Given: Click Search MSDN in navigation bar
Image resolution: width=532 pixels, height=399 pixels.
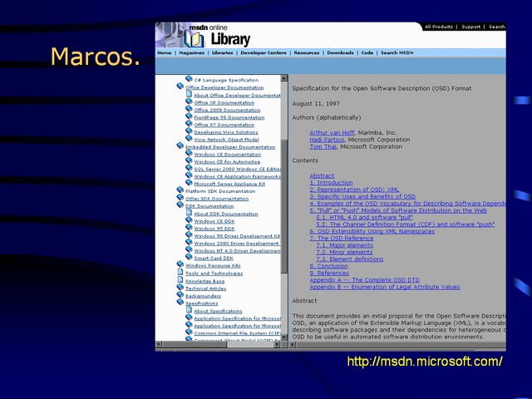Looking at the screenshot, I should [397, 53].
